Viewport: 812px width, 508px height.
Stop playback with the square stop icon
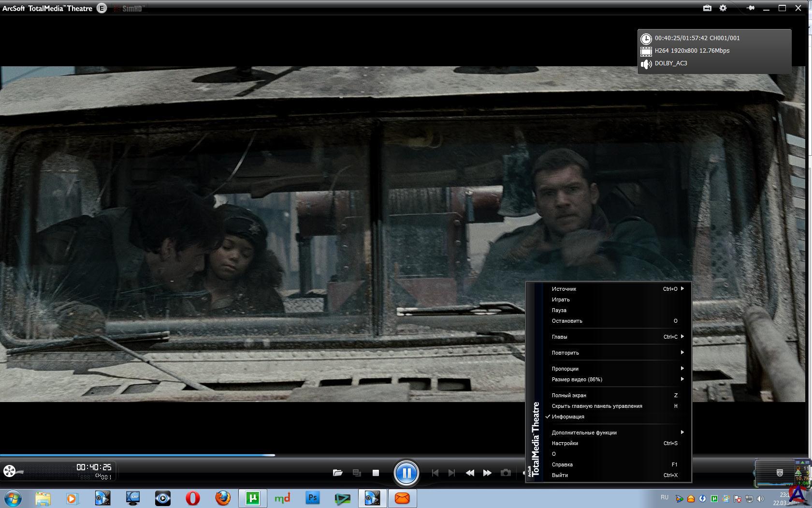coord(376,473)
